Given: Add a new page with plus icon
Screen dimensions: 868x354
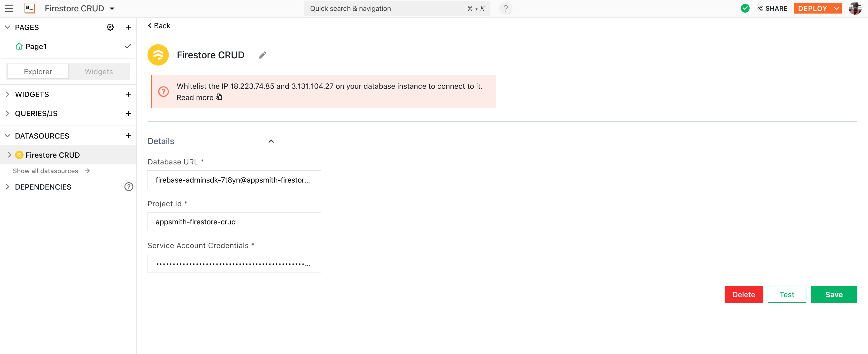Looking at the screenshot, I should (x=128, y=27).
